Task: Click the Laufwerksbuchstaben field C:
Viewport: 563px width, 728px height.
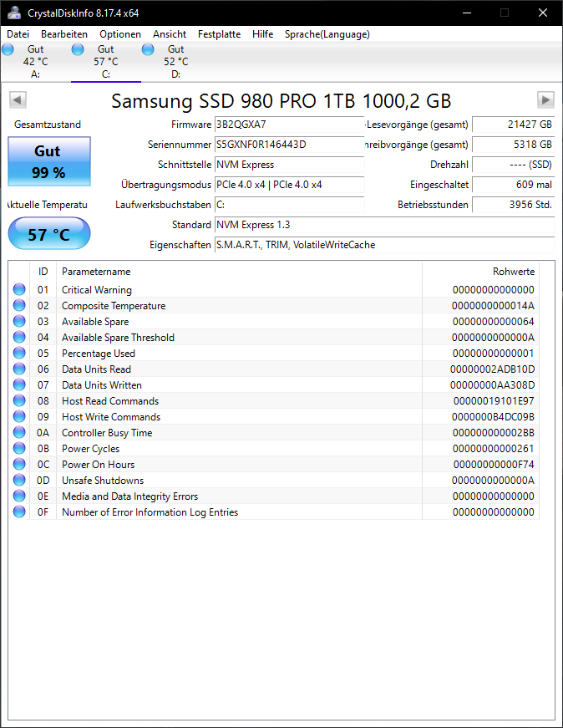Action: pyautogui.click(x=289, y=205)
